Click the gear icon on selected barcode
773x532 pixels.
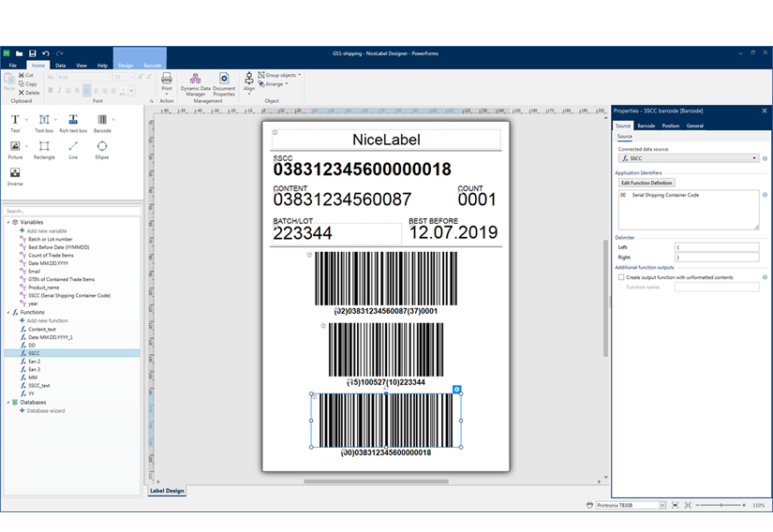point(457,389)
